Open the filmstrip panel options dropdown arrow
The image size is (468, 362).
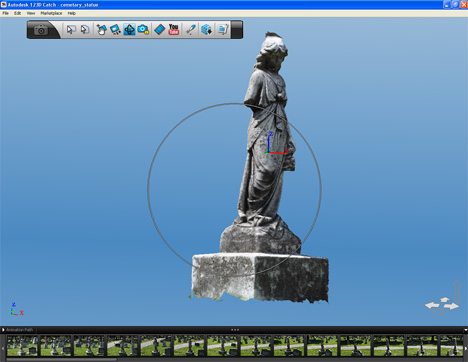[465, 330]
